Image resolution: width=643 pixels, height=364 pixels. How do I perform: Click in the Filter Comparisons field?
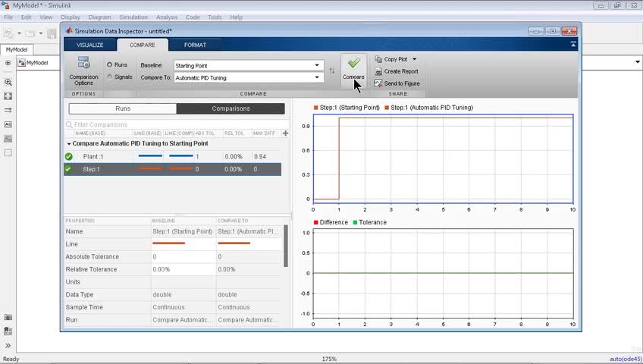coord(178,124)
